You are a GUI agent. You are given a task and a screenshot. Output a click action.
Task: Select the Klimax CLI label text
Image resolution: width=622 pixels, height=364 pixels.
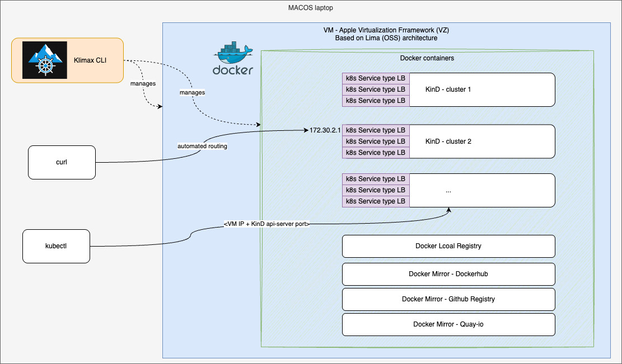[90, 60]
